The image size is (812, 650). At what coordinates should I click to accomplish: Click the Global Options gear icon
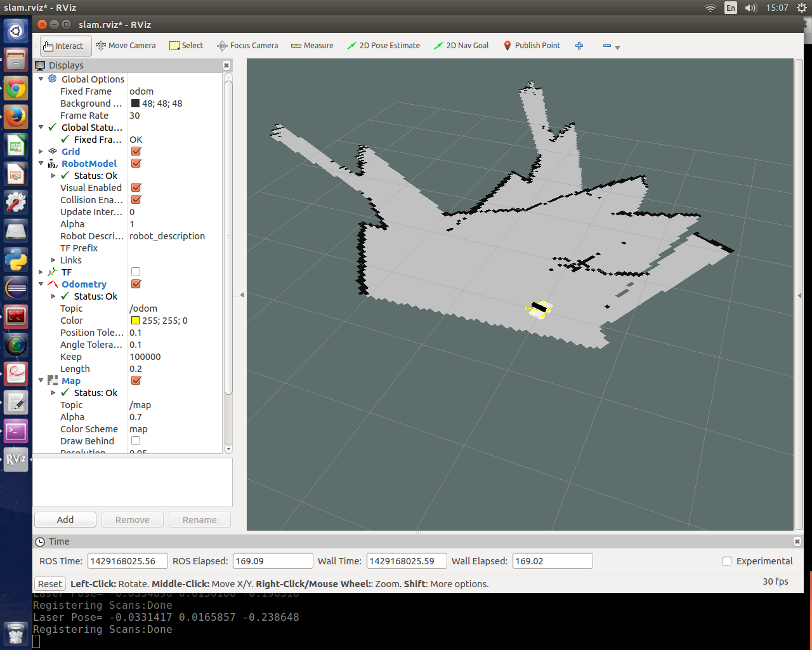click(53, 79)
